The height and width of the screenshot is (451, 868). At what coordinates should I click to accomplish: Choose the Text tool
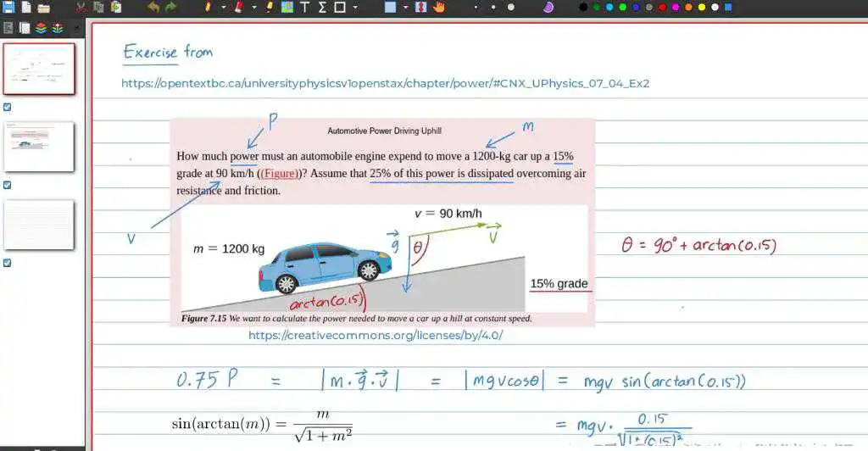point(305,8)
